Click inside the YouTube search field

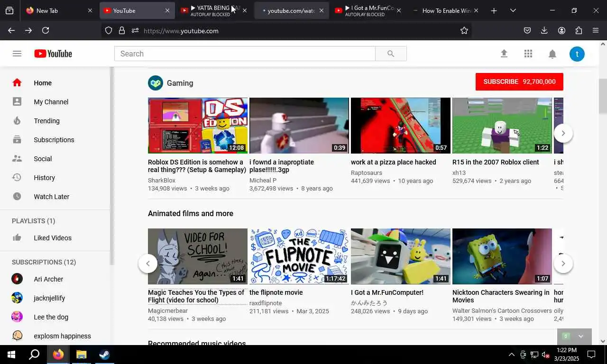point(245,54)
